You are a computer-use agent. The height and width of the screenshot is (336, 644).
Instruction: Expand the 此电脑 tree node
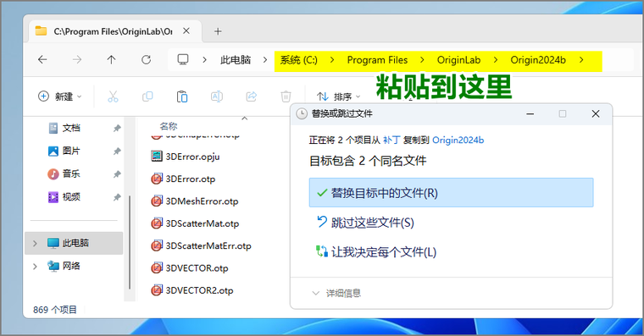click(35, 243)
